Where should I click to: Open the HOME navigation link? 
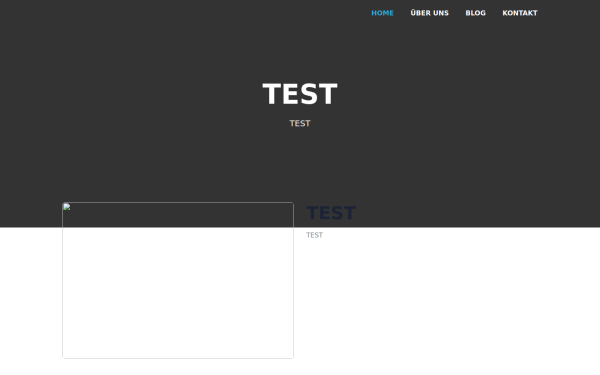tap(382, 13)
